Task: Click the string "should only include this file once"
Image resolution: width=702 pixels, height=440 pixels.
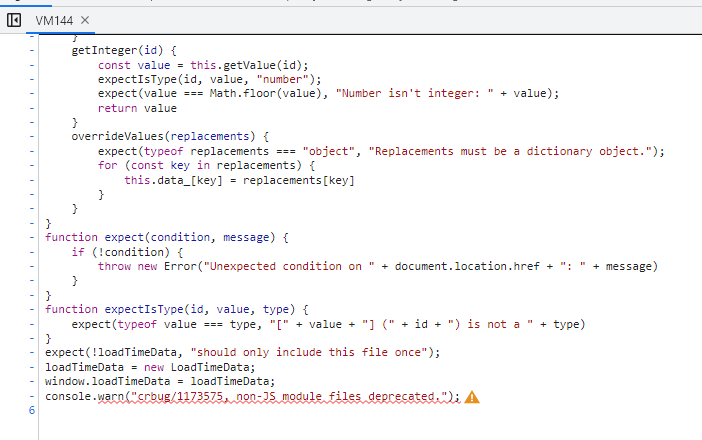Action: (x=309, y=353)
